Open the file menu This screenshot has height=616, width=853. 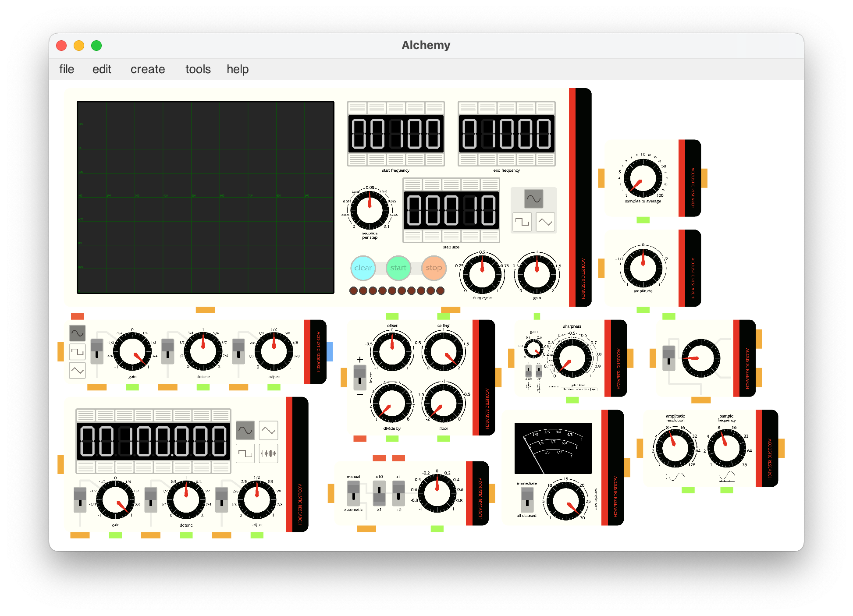pos(67,69)
